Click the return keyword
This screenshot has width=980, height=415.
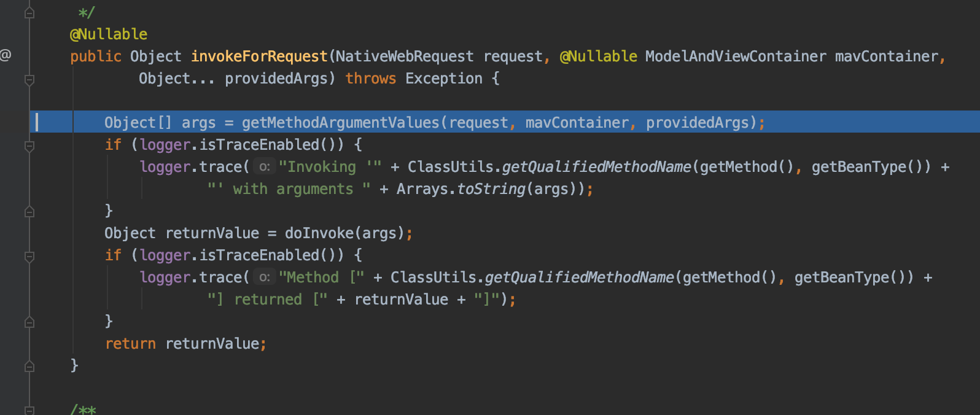coord(130,344)
